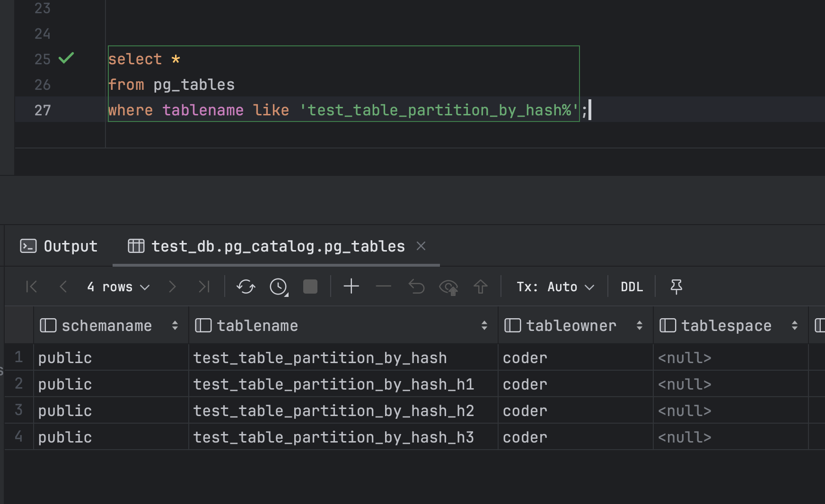Delete row with minus icon

pyautogui.click(x=384, y=287)
